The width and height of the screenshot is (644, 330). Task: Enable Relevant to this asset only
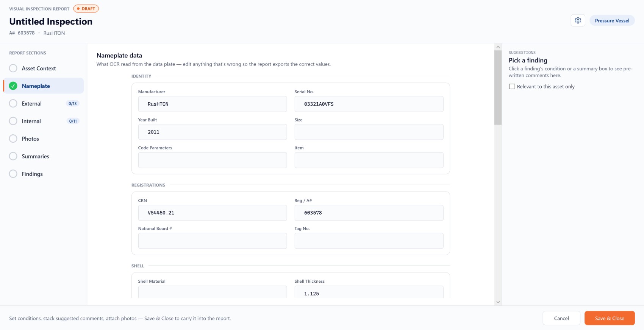pyautogui.click(x=512, y=87)
